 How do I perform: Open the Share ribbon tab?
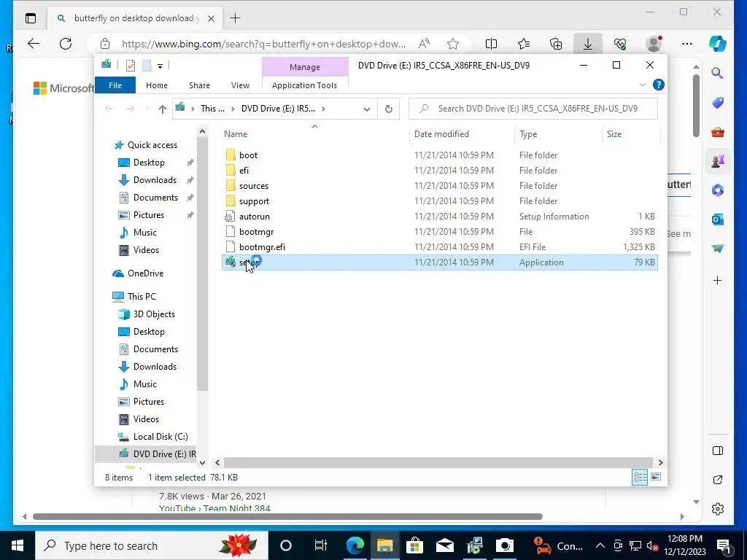199,85
